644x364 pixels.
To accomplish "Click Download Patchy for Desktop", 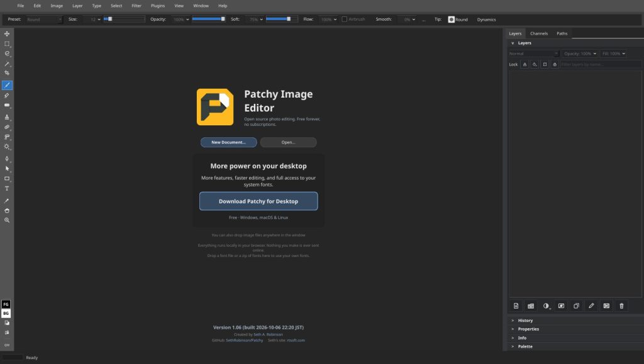I will pyautogui.click(x=258, y=201).
